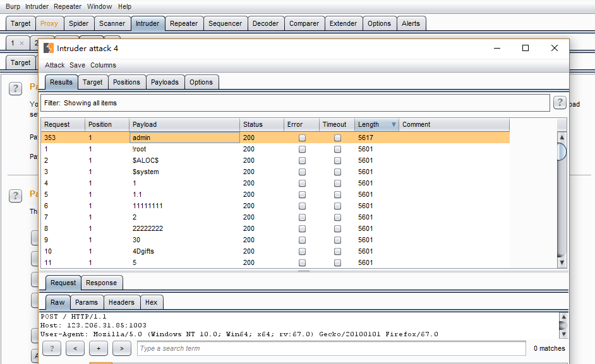Screen dimensions: 595x364
Task: Open the Window menu
Action: (99, 6)
